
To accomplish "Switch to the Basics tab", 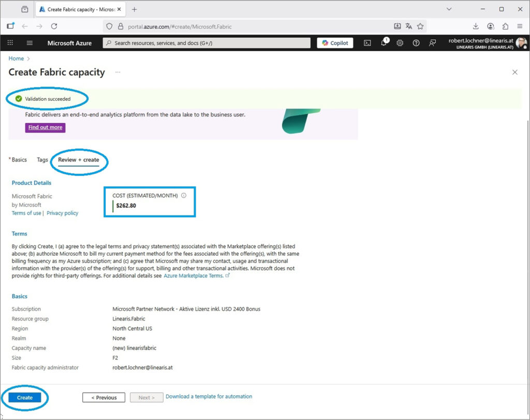I will [18, 160].
